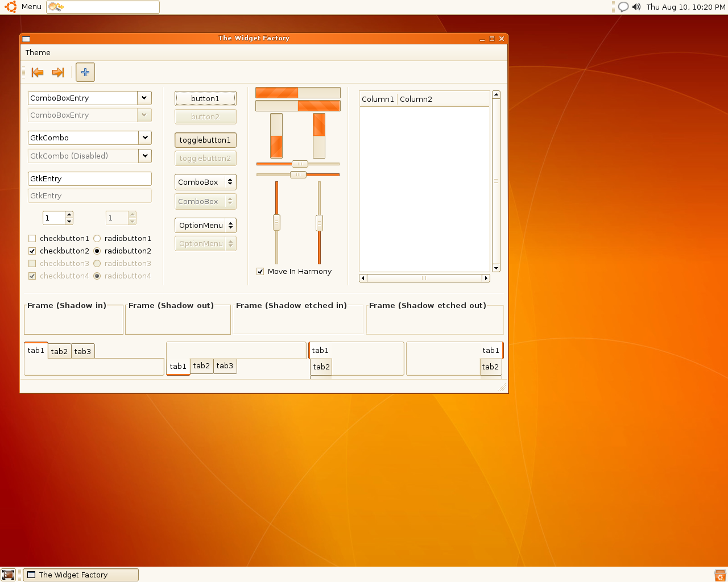
Task: Select tab3 in the bottom-tabbed notebook
Action: tap(225, 366)
